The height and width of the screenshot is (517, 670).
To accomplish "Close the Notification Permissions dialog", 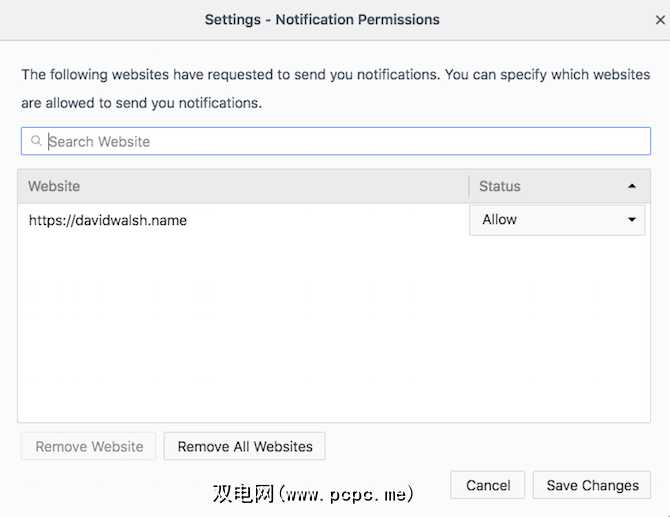I will pos(660,19).
